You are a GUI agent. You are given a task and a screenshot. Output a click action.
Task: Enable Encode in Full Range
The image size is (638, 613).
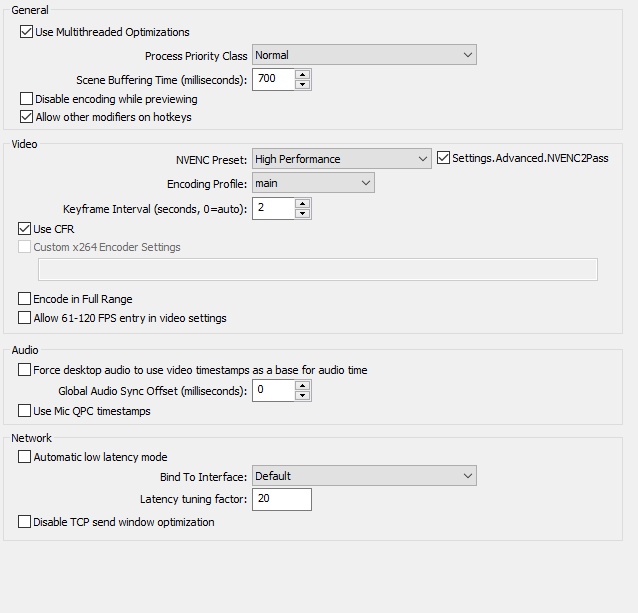(24, 299)
